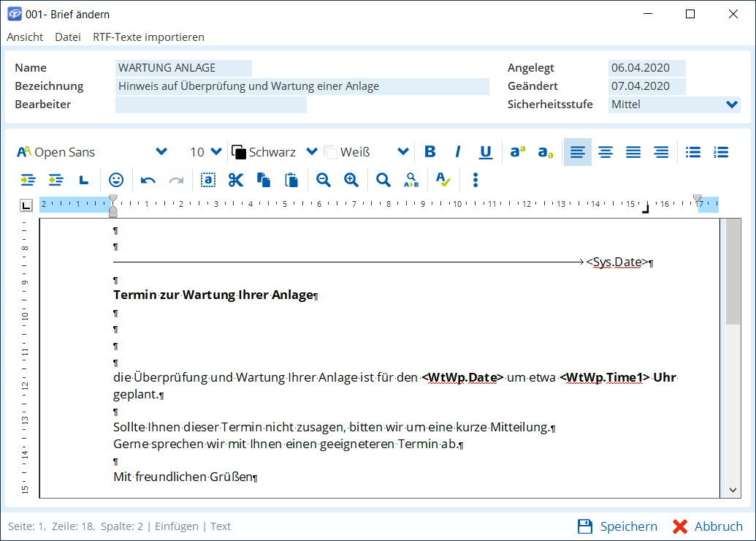Click the scissors cut icon
756x541 pixels.
pyautogui.click(x=235, y=180)
